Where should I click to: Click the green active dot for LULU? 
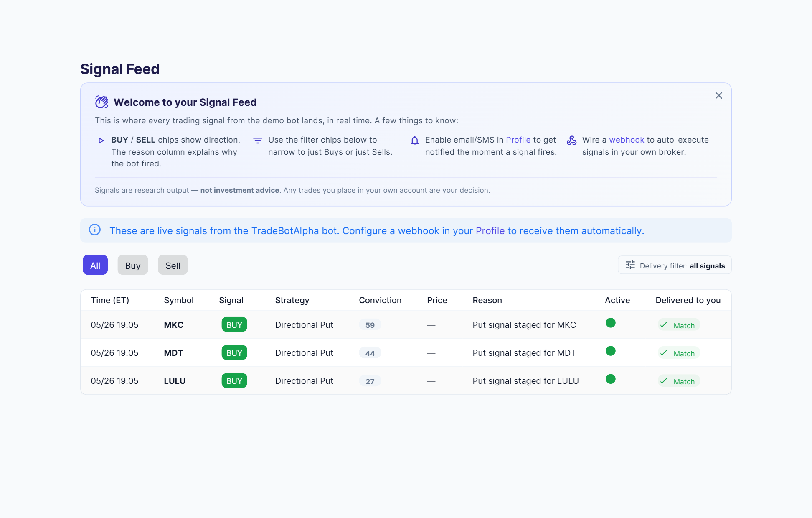611,379
